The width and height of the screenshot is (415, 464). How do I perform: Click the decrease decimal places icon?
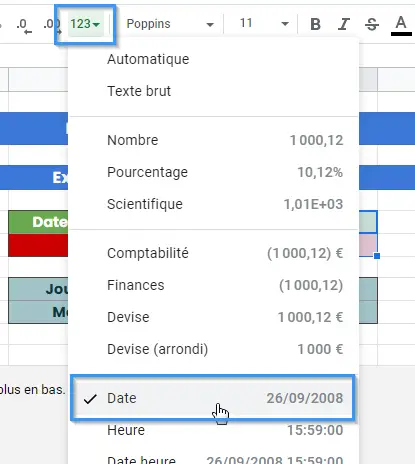[x=24, y=25]
